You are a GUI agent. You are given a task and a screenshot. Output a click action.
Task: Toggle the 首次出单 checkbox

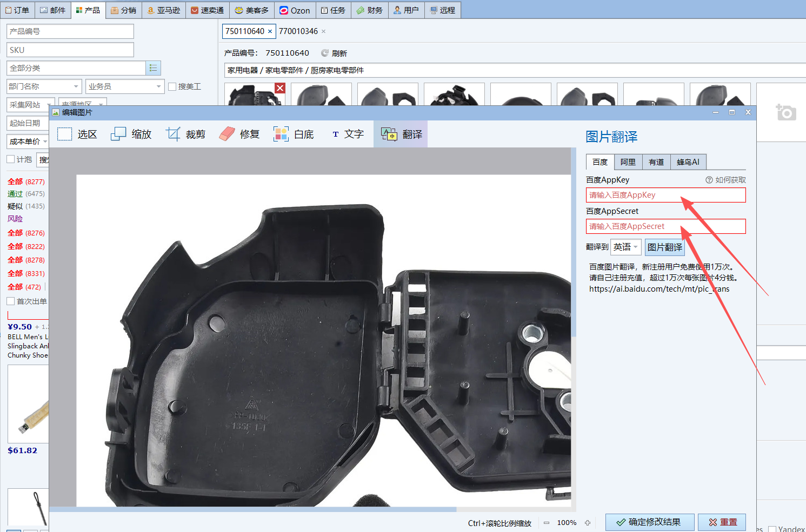click(x=10, y=301)
